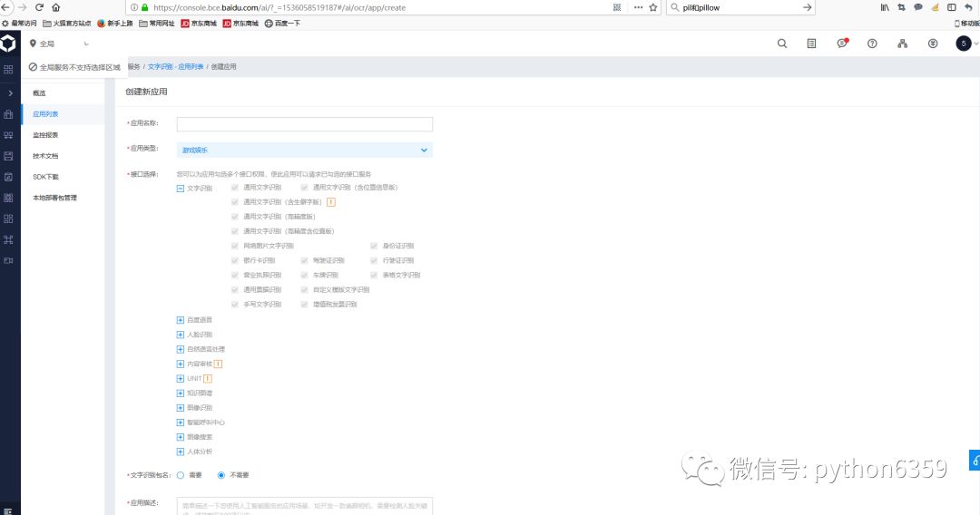980x515 pixels.
Task: Open the user avatar account menu
Action: [x=963, y=44]
